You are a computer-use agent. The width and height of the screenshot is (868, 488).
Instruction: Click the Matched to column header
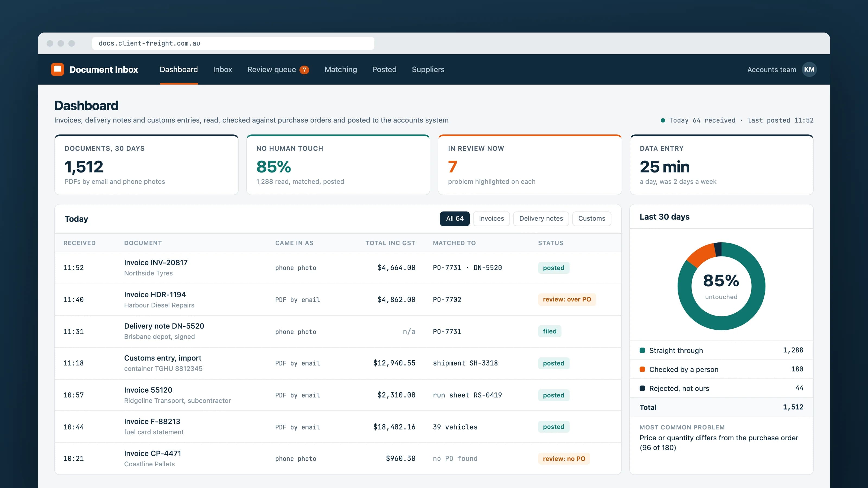(454, 243)
